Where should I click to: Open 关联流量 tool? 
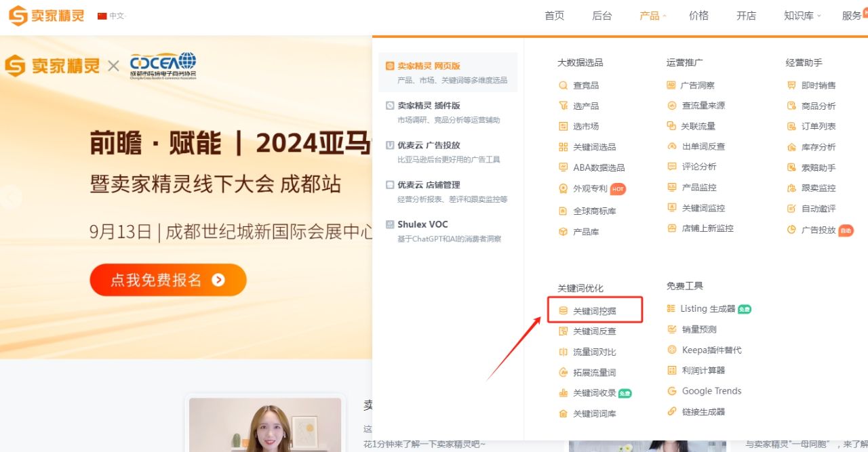pyautogui.click(x=698, y=126)
